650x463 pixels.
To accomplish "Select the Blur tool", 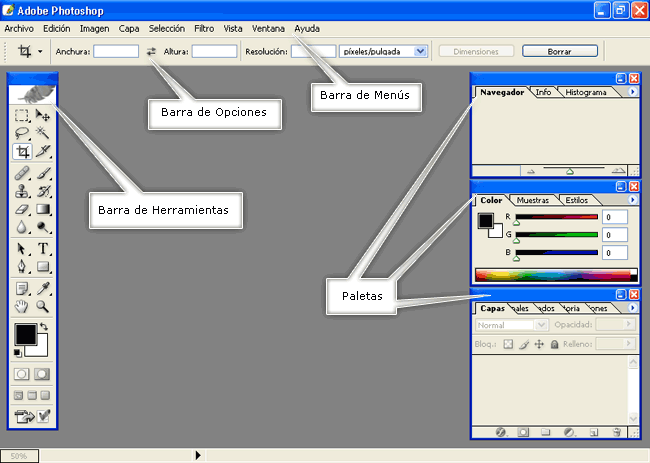I will click(x=22, y=227).
